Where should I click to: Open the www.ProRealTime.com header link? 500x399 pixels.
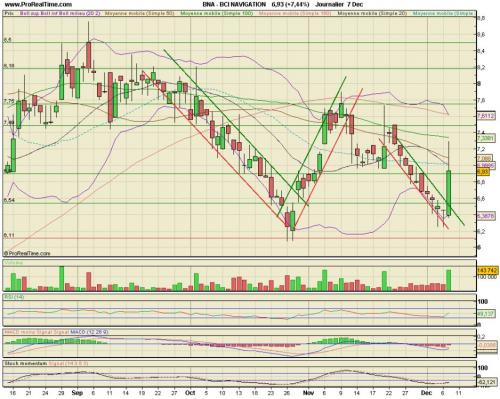38,4
